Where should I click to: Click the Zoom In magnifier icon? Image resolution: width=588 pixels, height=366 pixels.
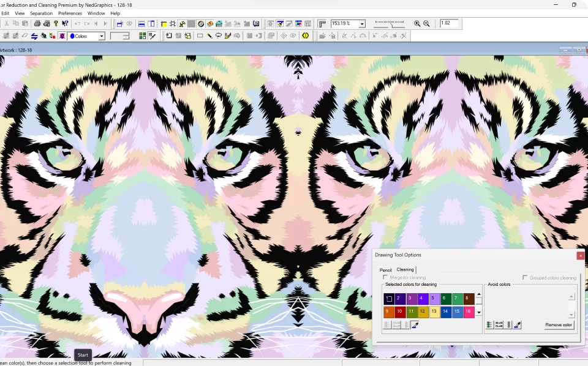pyautogui.click(x=417, y=24)
